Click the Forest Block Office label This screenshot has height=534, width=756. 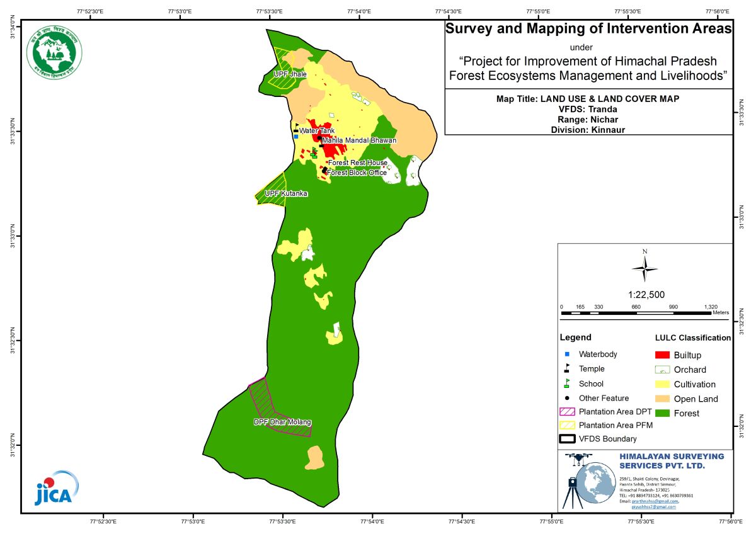(x=357, y=172)
